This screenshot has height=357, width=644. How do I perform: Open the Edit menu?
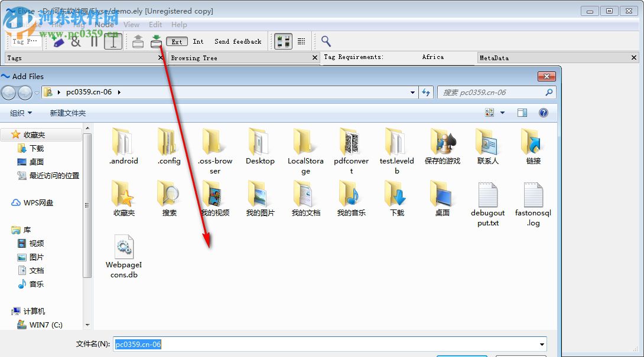pos(155,25)
